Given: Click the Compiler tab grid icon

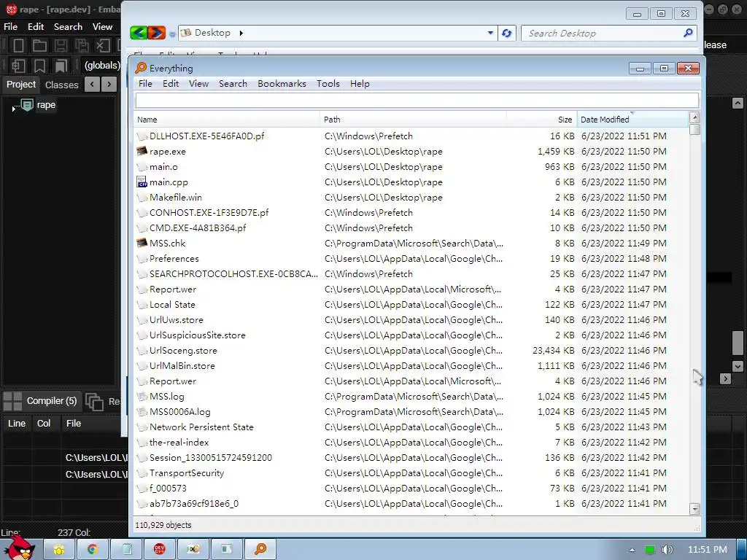Looking at the screenshot, I should 12,402.
